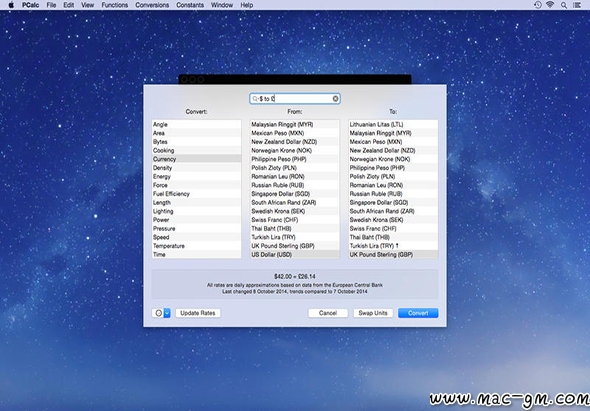Click the clock history icon button
The width and height of the screenshot is (590, 411).
(x=158, y=313)
